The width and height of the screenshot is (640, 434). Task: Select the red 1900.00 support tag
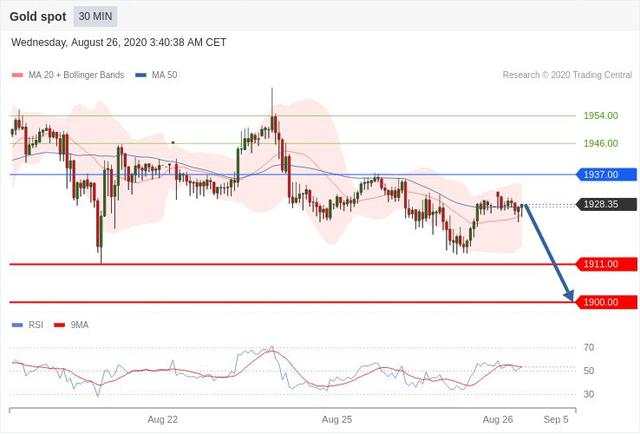click(607, 302)
